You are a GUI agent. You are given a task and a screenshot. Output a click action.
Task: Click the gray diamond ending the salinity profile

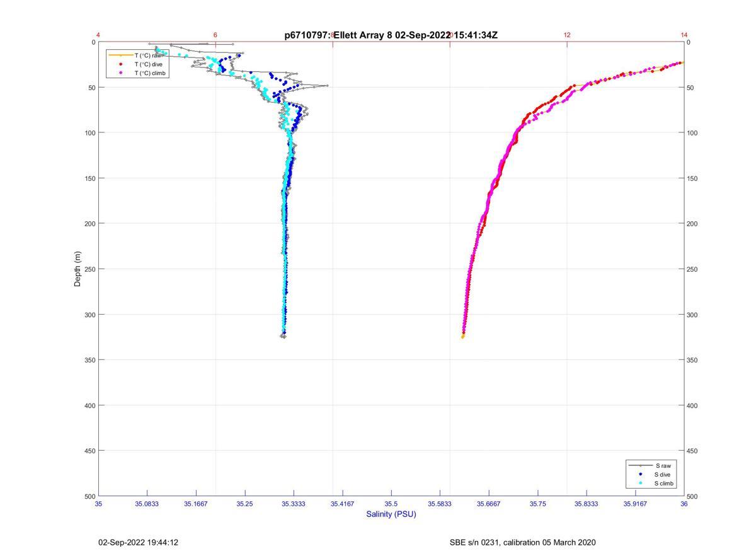(x=283, y=337)
